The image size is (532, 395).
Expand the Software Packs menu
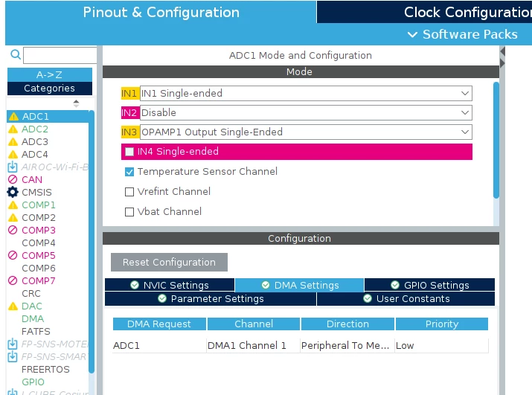coord(463,34)
